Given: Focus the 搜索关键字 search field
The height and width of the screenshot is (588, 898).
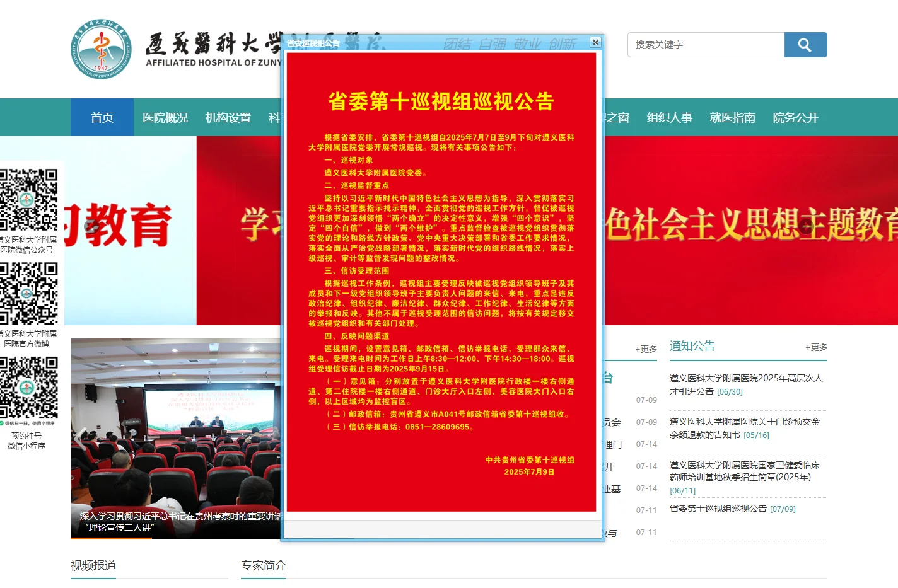Looking at the screenshot, I should [x=706, y=45].
